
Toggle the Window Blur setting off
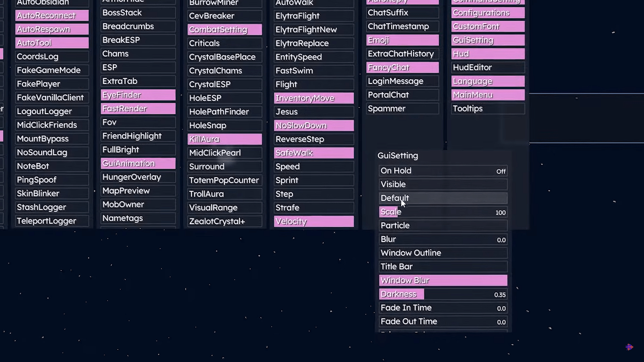(443, 281)
